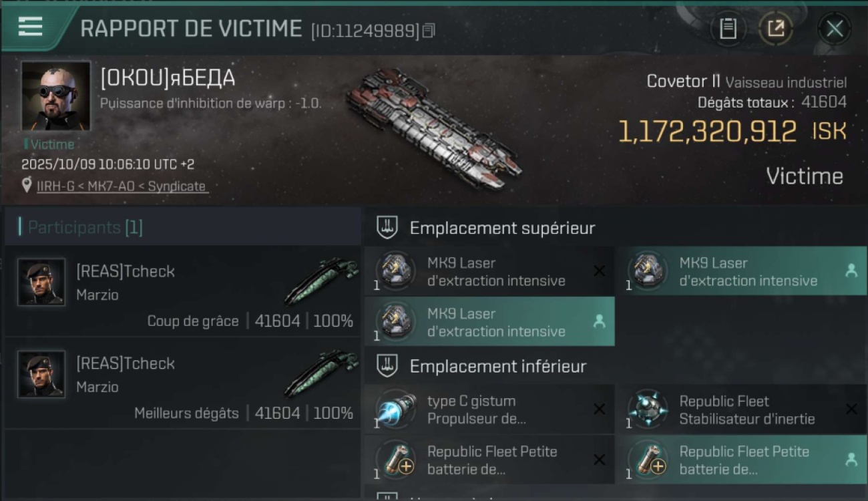Open the victim's pilot portrait
Screen dimensions: 868x501
(56, 96)
